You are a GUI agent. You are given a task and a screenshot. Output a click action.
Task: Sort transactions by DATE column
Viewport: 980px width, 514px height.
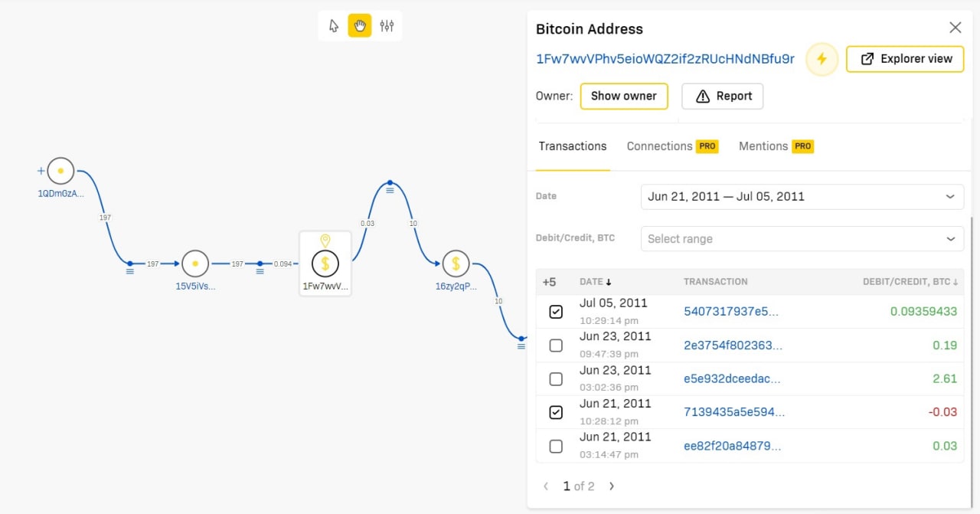(x=596, y=282)
